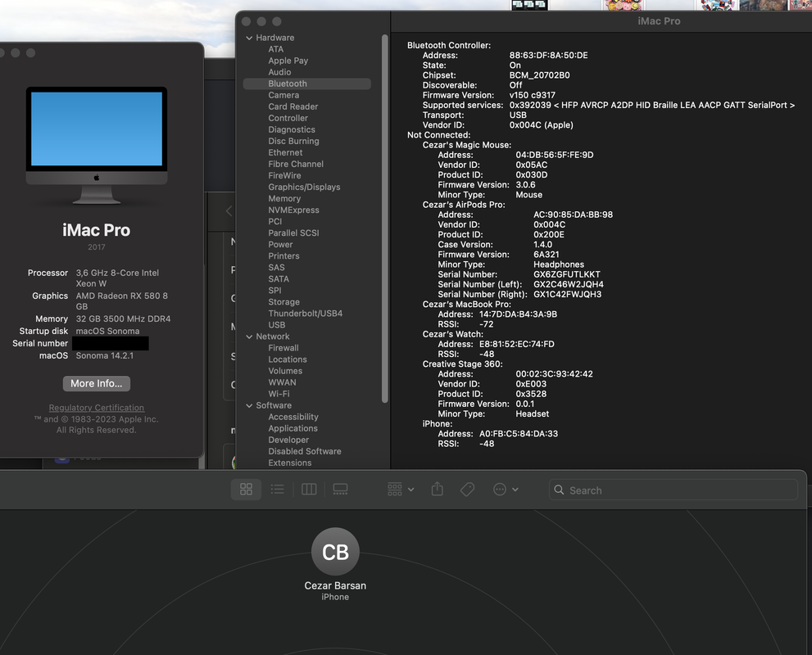Select Memory in the sidebar
Screen dimensions: 812x655
point(284,199)
